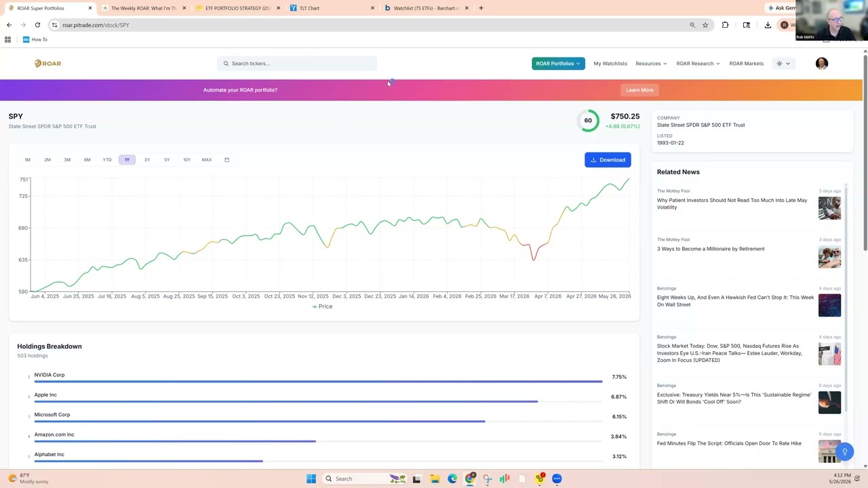The image size is (868, 488).
Task: Click the Download button
Action: pos(608,160)
